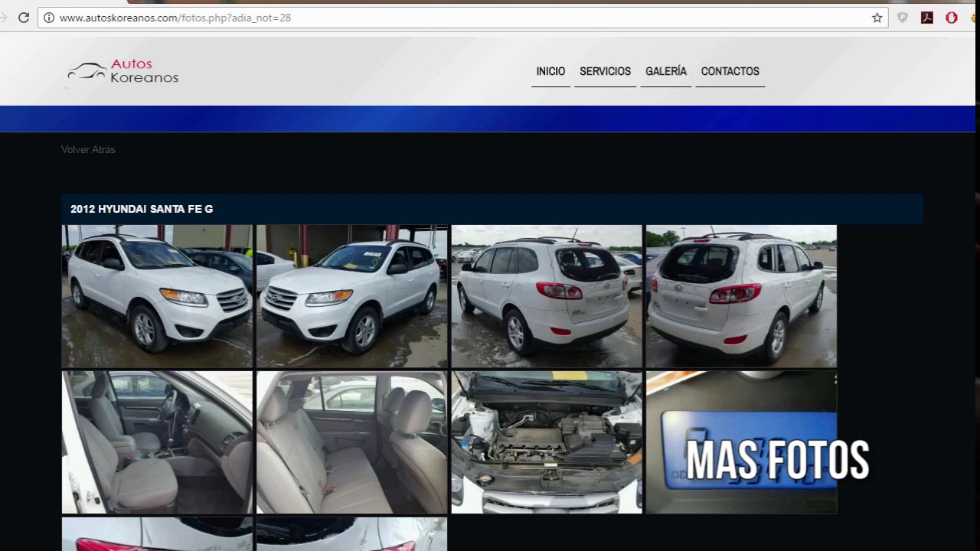
Task: Open the SERVICIOS menu item
Action: [605, 71]
